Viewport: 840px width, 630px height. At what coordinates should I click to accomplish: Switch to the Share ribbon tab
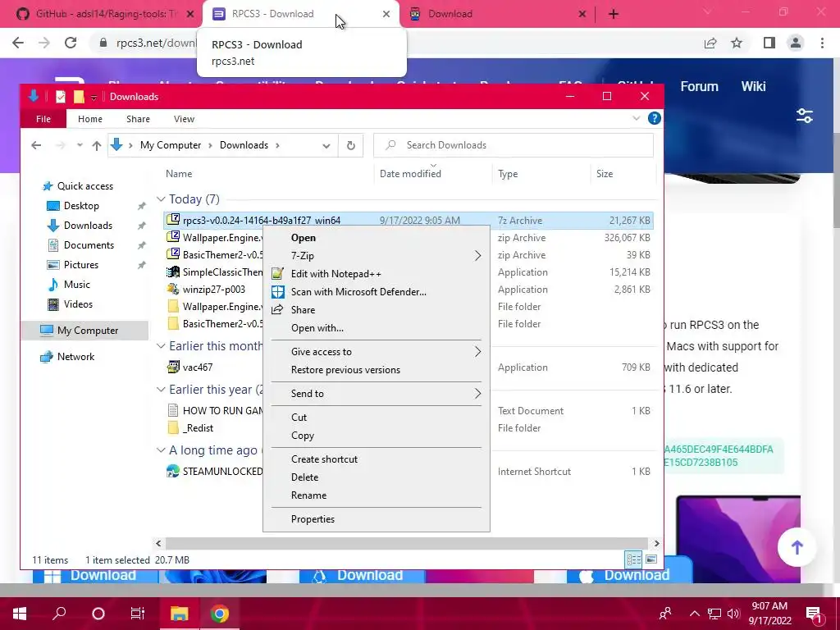click(x=138, y=119)
